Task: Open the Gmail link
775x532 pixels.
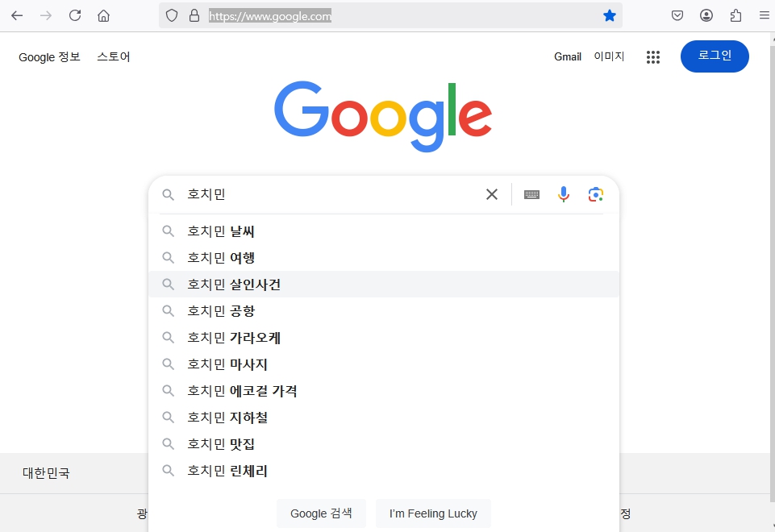Action: pyautogui.click(x=568, y=56)
